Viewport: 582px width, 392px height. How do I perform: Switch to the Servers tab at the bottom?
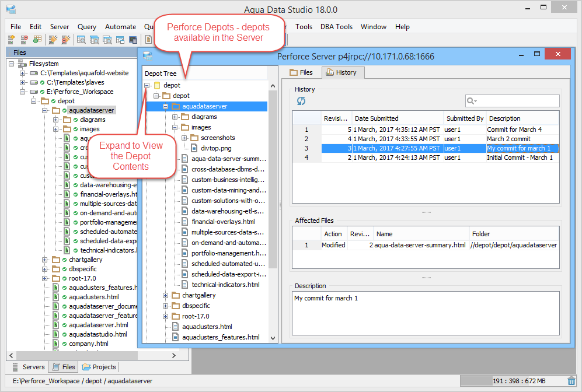click(x=29, y=367)
